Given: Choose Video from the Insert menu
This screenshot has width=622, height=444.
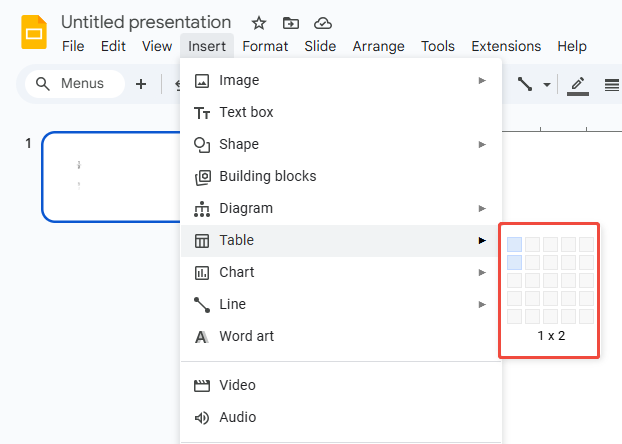Looking at the screenshot, I should pyautogui.click(x=237, y=385).
